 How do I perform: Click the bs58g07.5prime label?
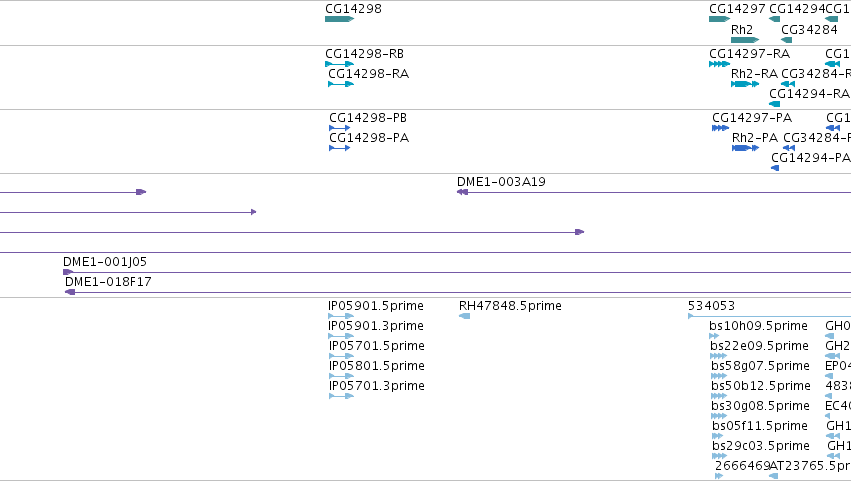click(x=760, y=366)
